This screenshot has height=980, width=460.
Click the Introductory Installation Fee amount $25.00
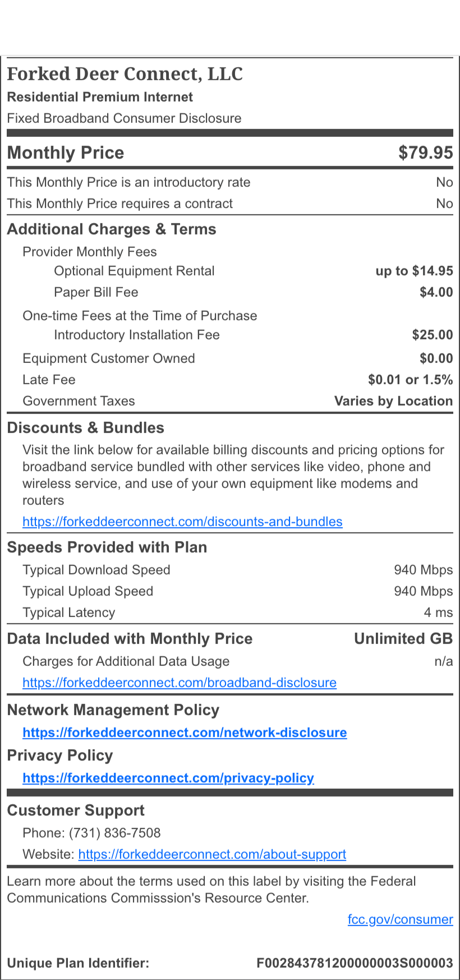[x=432, y=335]
